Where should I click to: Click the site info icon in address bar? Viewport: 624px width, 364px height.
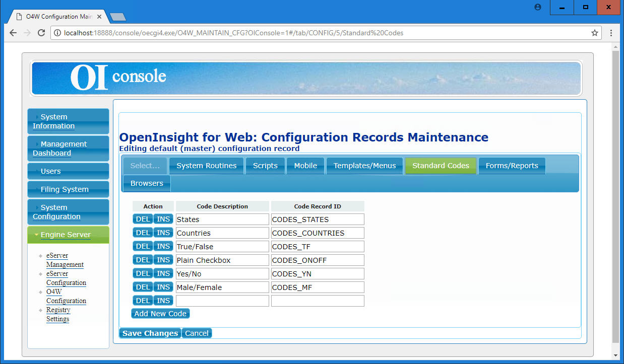57,33
